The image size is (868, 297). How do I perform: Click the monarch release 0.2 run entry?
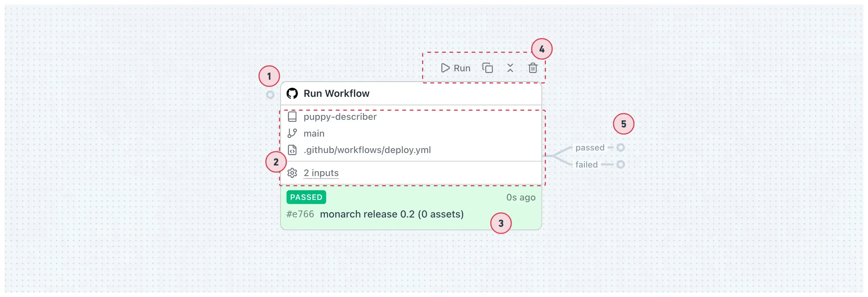pos(392,214)
